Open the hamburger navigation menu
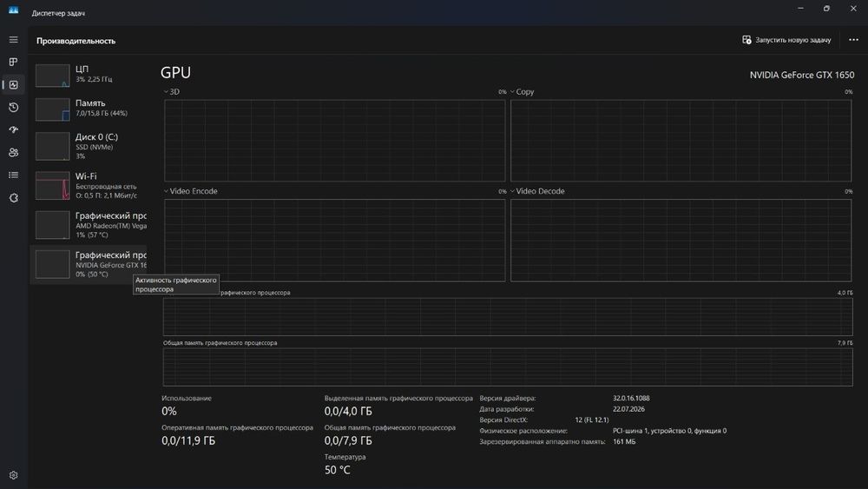Viewport: 868px width, 489px height. pyautogui.click(x=13, y=40)
